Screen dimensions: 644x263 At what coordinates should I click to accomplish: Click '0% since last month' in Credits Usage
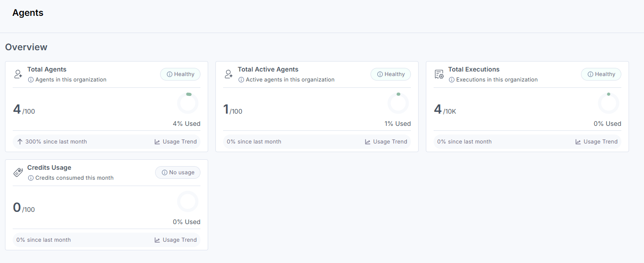click(44, 240)
